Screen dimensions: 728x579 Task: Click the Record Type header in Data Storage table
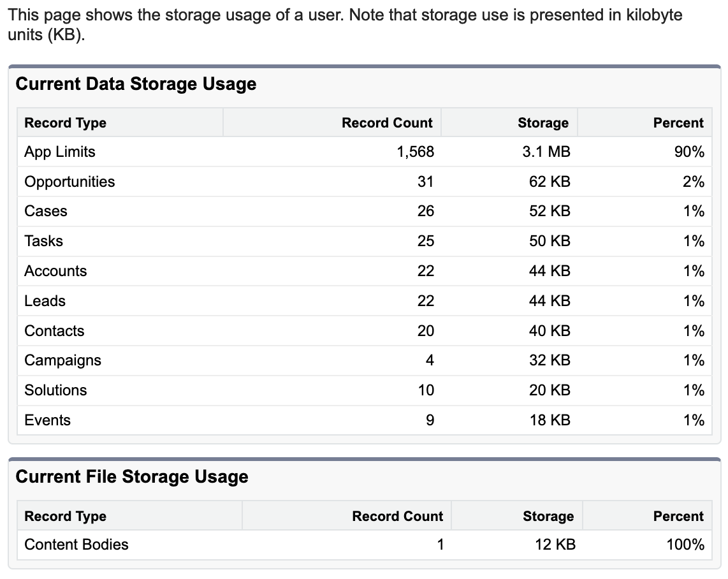pyautogui.click(x=65, y=123)
